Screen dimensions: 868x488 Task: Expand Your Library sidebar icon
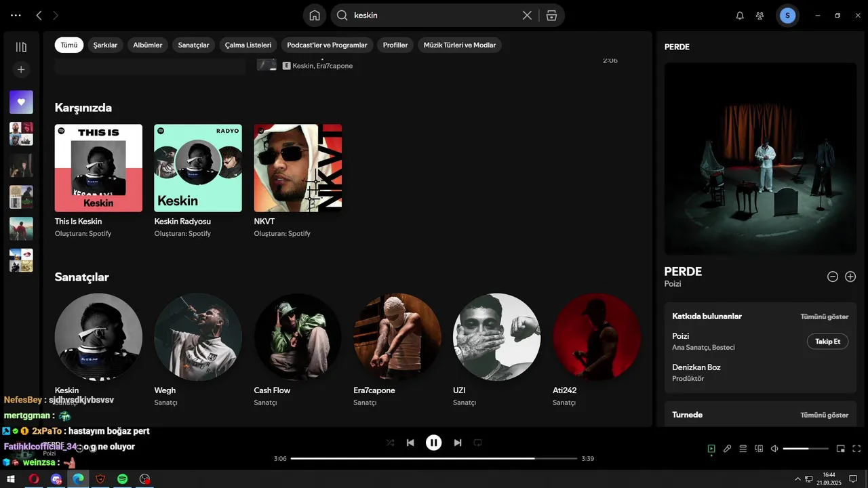click(21, 47)
